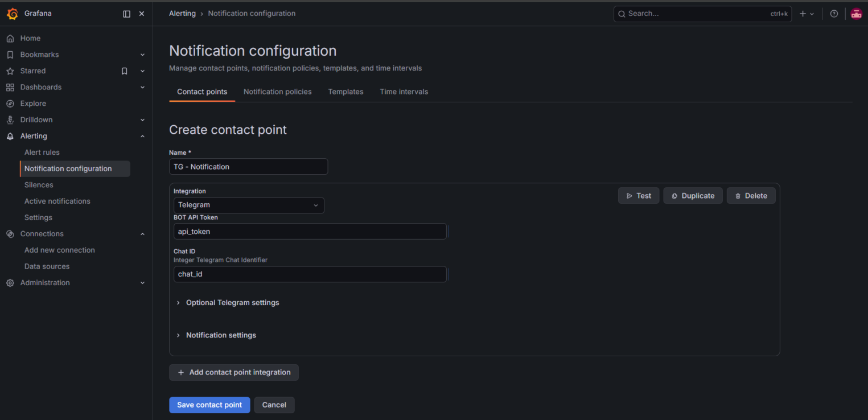This screenshot has width=868, height=420.
Task: Switch to Notification policies tab
Action: (278, 92)
